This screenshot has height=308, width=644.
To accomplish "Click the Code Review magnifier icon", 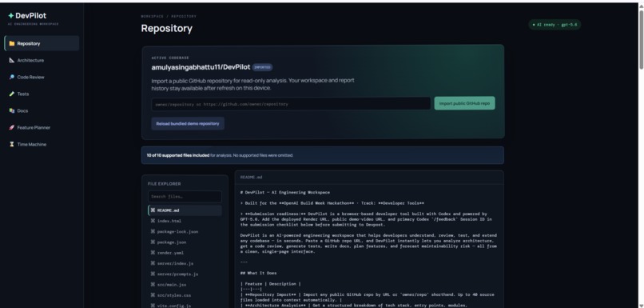I will pyautogui.click(x=12, y=78).
